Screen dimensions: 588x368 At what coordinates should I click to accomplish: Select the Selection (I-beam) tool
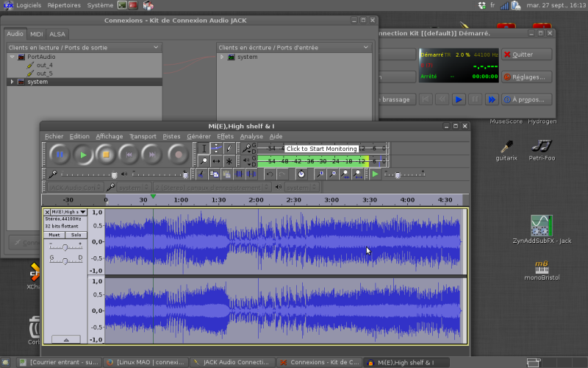click(204, 149)
